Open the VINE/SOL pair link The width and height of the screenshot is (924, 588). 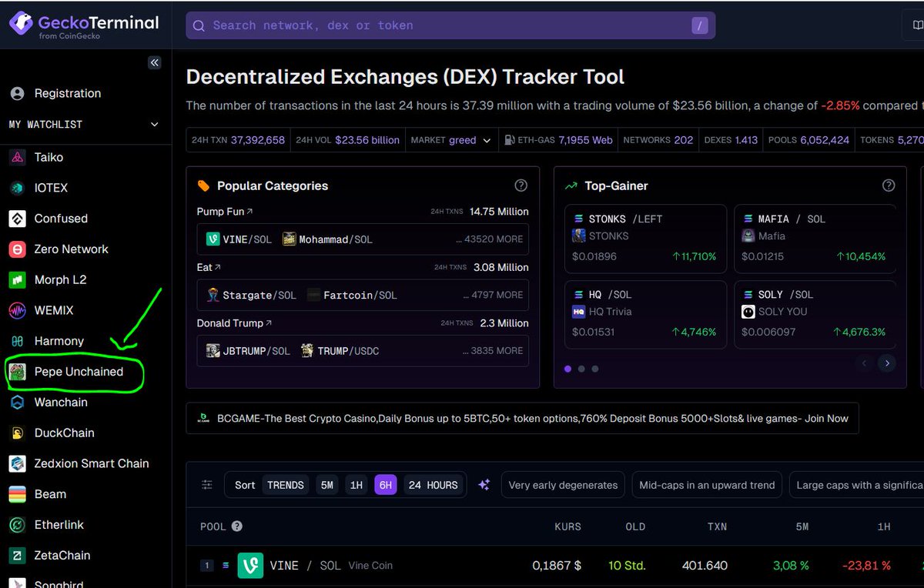pyautogui.click(x=239, y=239)
